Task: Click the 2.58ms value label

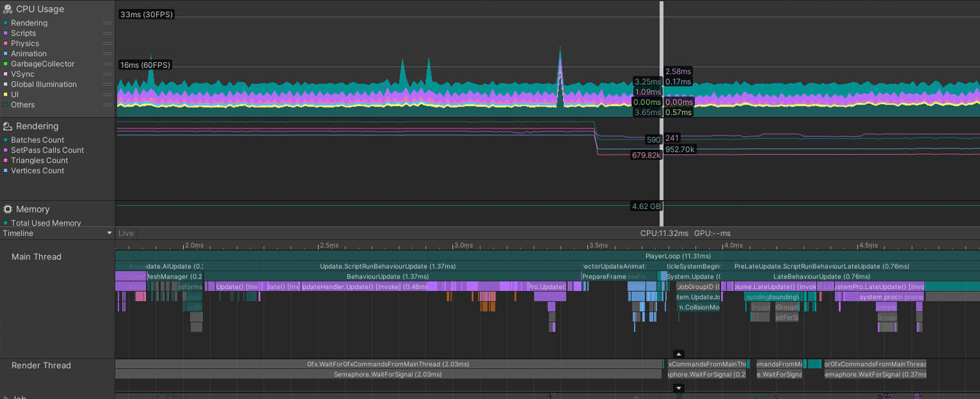Action: click(678, 72)
